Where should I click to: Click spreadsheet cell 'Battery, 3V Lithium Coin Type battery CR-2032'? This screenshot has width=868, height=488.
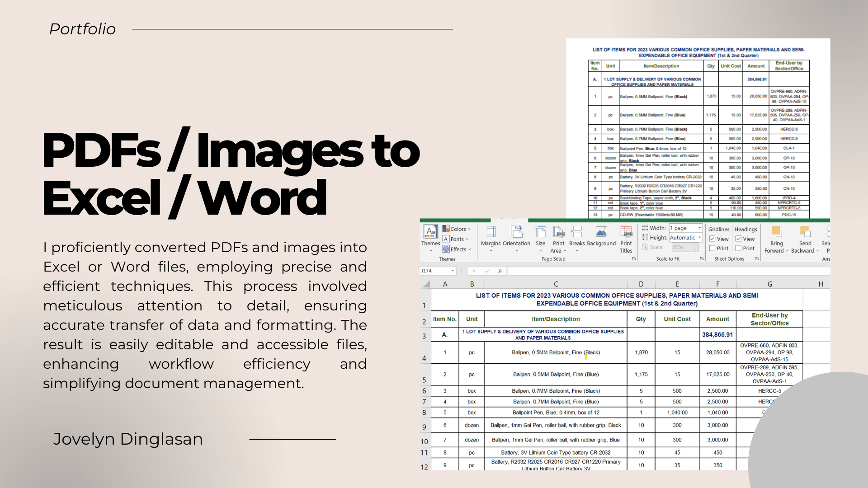coord(556,452)
